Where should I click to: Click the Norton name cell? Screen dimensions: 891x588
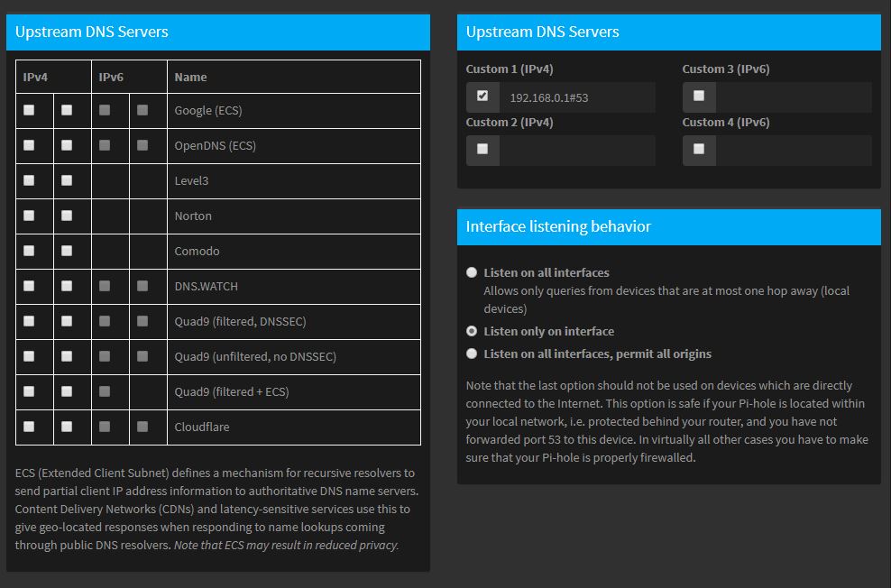pos(294,216)
